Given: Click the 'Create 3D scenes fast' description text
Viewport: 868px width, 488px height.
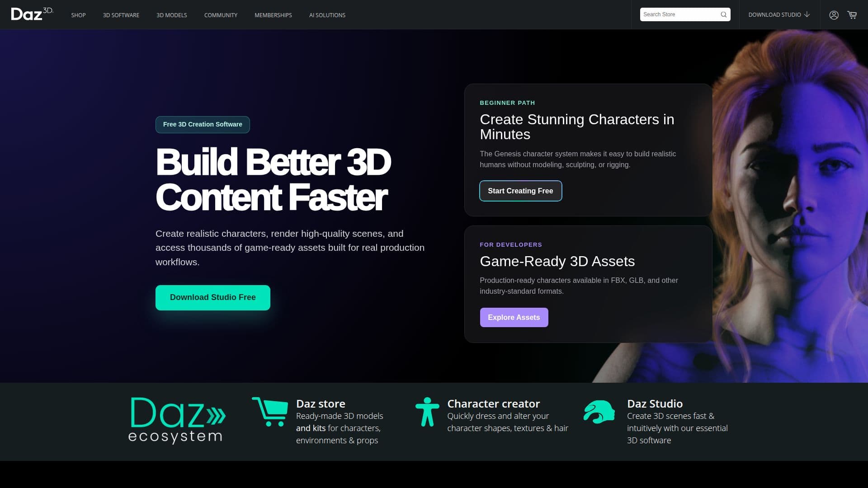Looking at the screenshot, I should [677, 428].
